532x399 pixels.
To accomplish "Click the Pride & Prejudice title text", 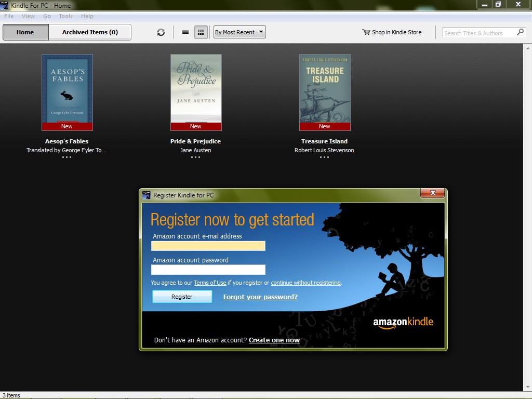I will [195, 141].
